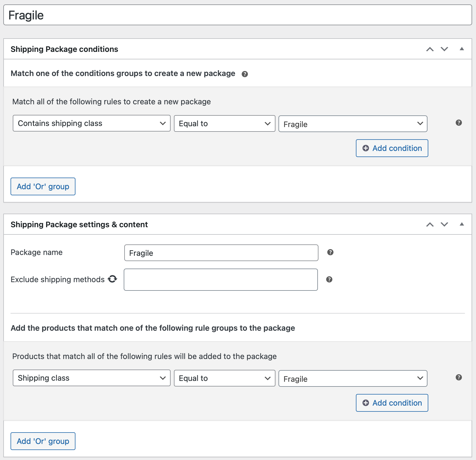Add 'Or' group under package conditions
Viewport: 476px width, 460px height.
point(43,186)
